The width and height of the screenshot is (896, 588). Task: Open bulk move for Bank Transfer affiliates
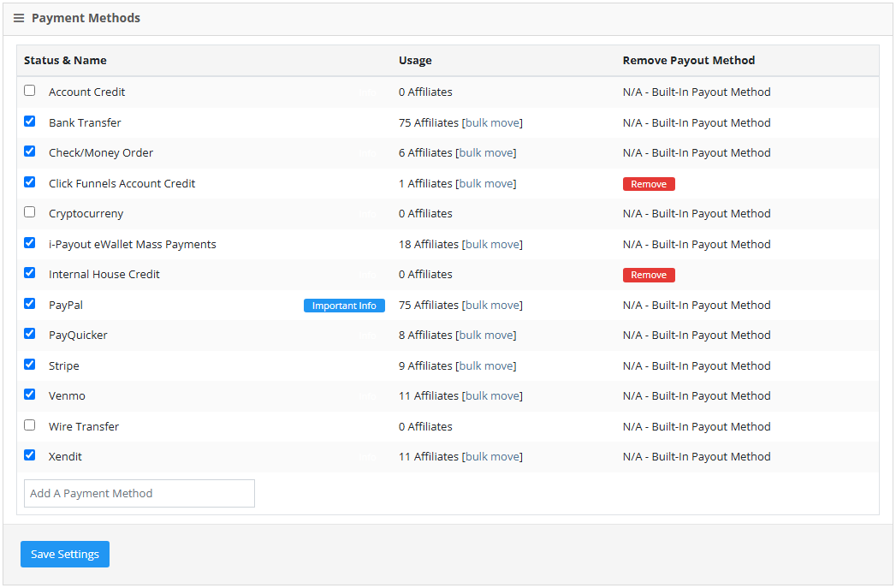click(492, 123)
